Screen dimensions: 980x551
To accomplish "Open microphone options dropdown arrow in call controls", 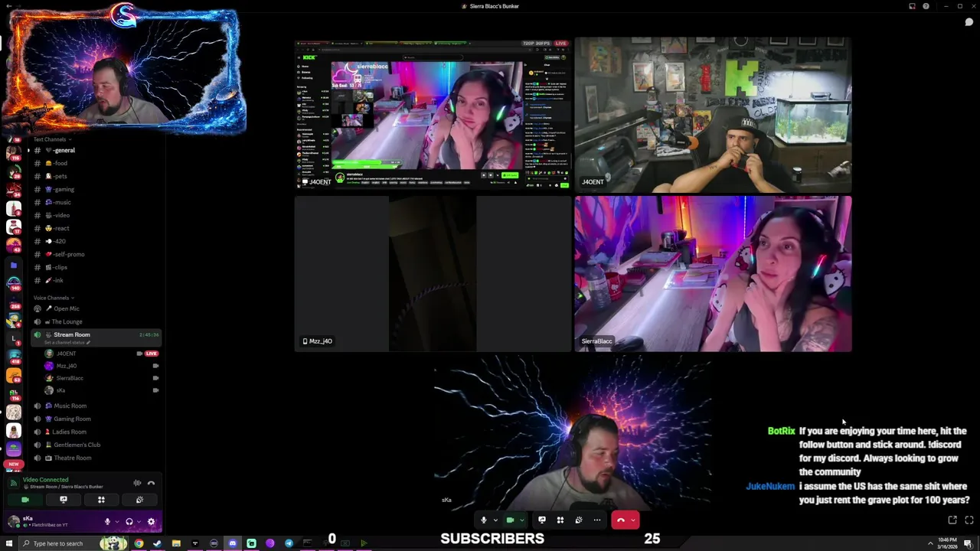I will coord(495,520).
